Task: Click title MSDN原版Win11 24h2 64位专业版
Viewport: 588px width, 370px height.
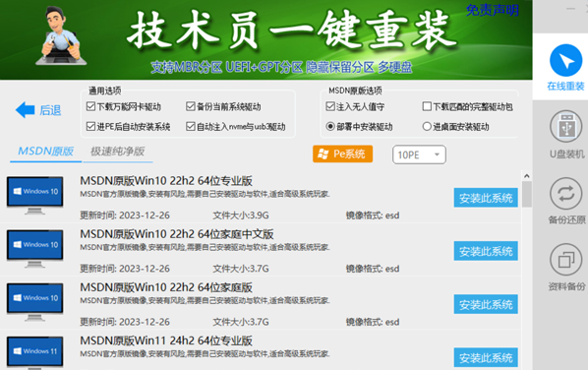Action: (166, 340)
